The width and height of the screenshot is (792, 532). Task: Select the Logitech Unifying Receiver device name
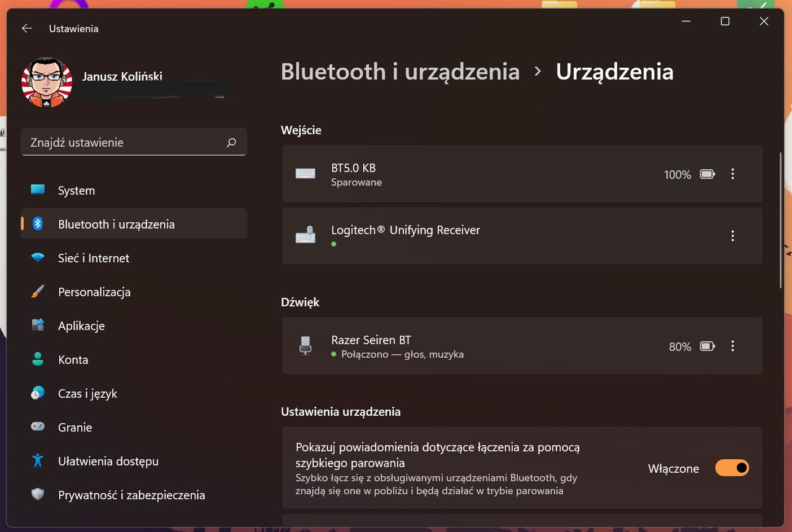[x=406, y=230]
